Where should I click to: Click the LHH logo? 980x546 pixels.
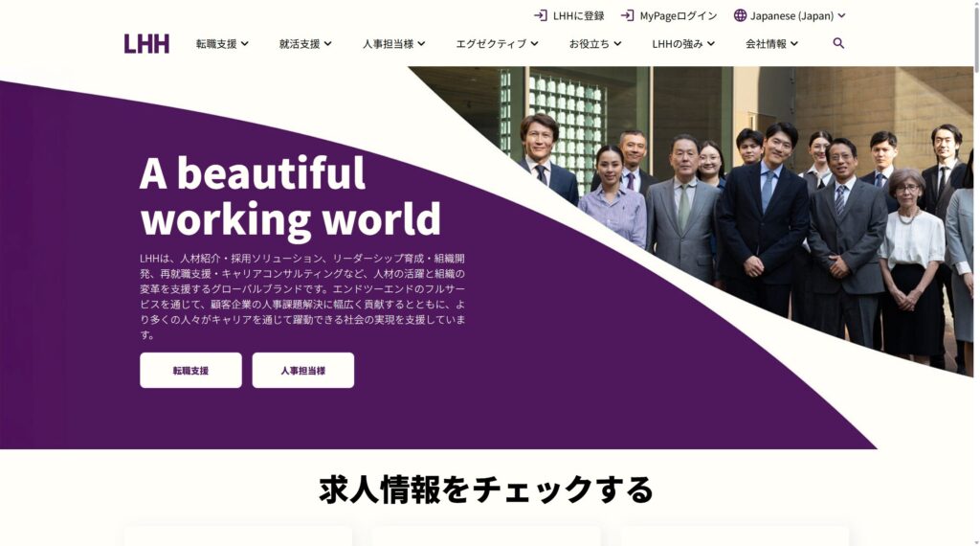coord(146,44)
